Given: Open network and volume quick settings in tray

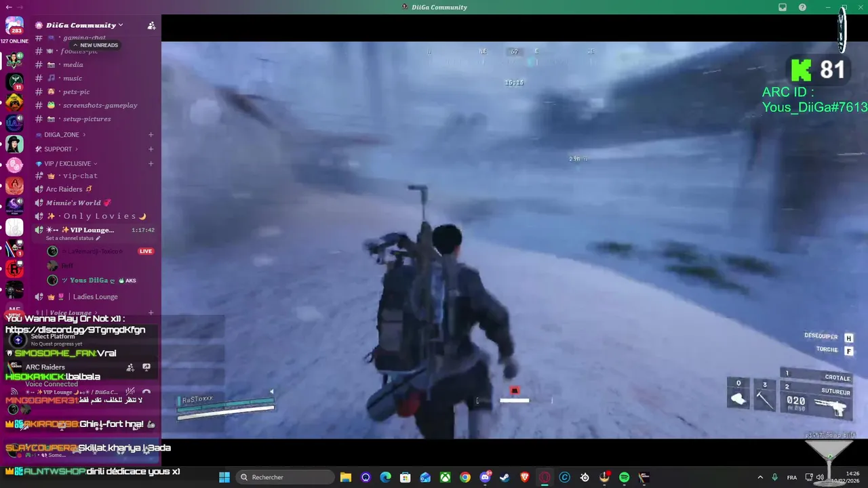Looking at the screenshot, I should tap(815, 477).
